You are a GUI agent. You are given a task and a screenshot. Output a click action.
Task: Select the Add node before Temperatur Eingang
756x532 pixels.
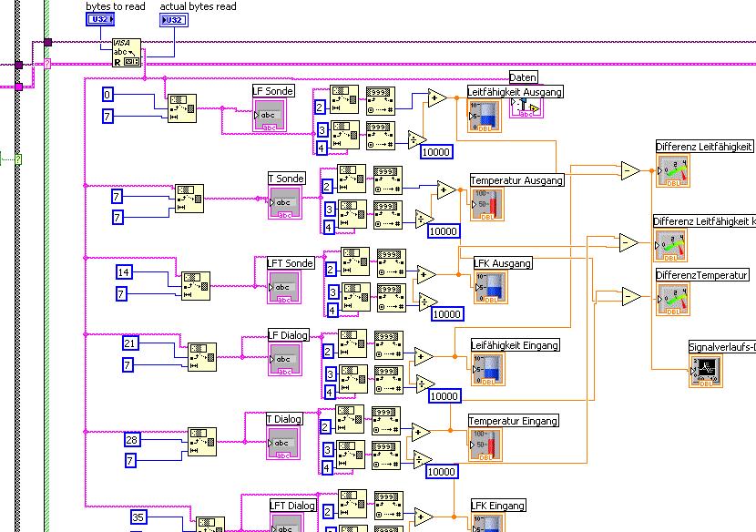point(421,432)
